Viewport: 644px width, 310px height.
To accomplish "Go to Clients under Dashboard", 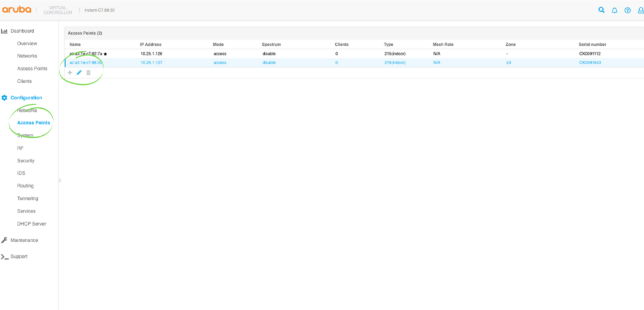I will pos(25,81).
